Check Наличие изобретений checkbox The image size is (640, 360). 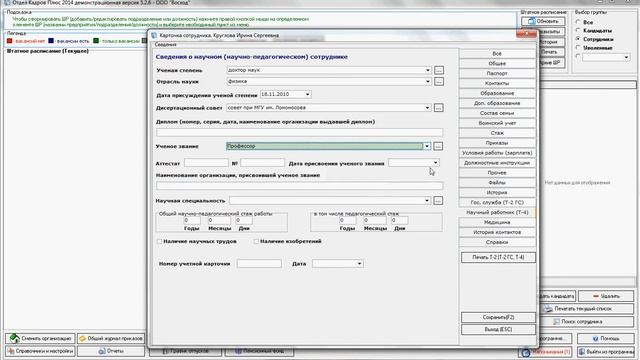[x=256, y=242]
